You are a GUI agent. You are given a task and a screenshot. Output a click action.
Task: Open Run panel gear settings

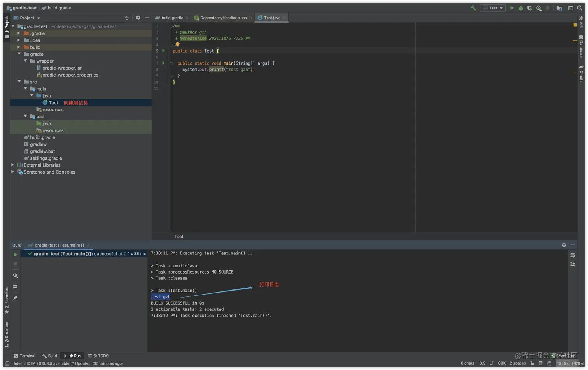click(564, 245)
